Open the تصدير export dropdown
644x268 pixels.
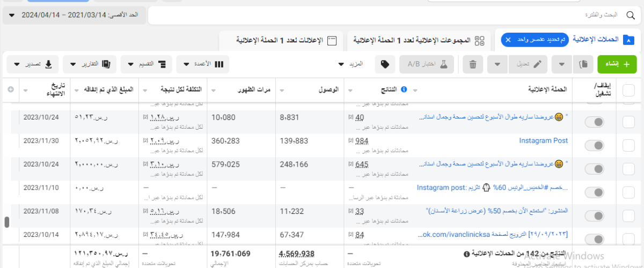click(33, 64)
